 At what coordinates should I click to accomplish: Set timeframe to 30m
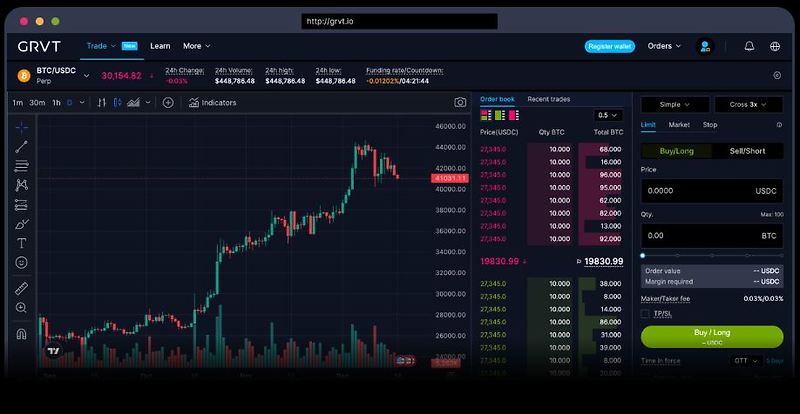pos(37,103)
